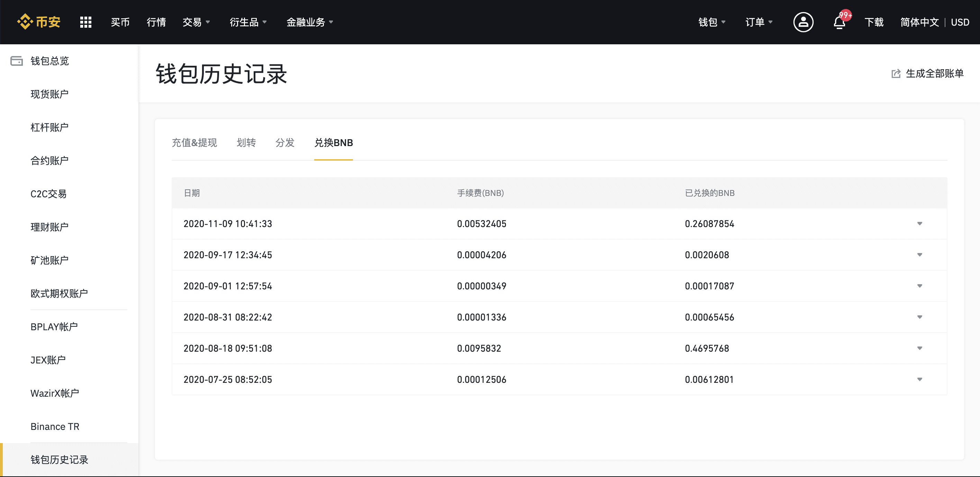This screenshot has width=980, height=477.
Task: Click the fee value 0.00000349
Action: point(482,286)
